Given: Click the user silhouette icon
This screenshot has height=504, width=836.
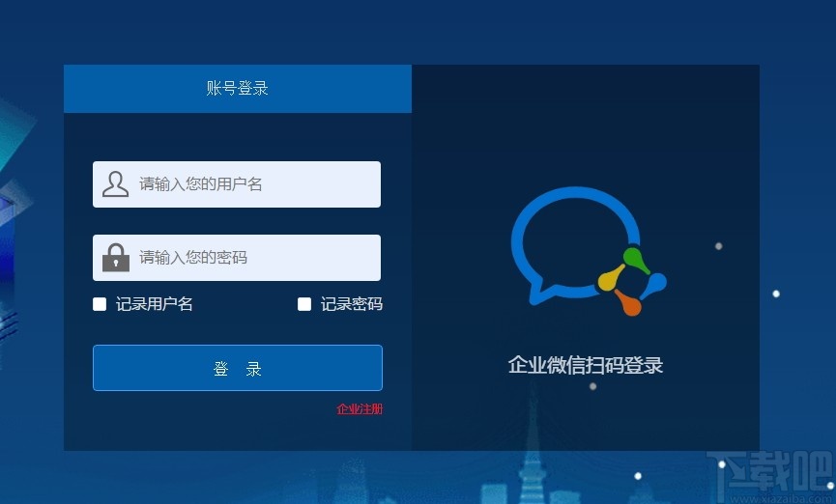Looking at the screenshot, I should [115, 184].
